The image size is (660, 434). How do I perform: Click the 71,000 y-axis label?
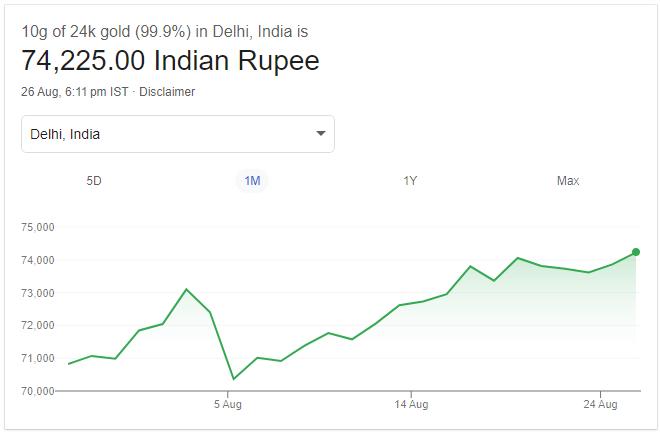36,358
